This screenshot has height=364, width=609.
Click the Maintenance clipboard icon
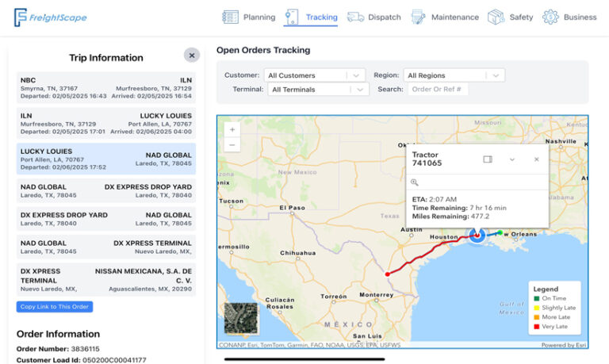tap(418, 17)
